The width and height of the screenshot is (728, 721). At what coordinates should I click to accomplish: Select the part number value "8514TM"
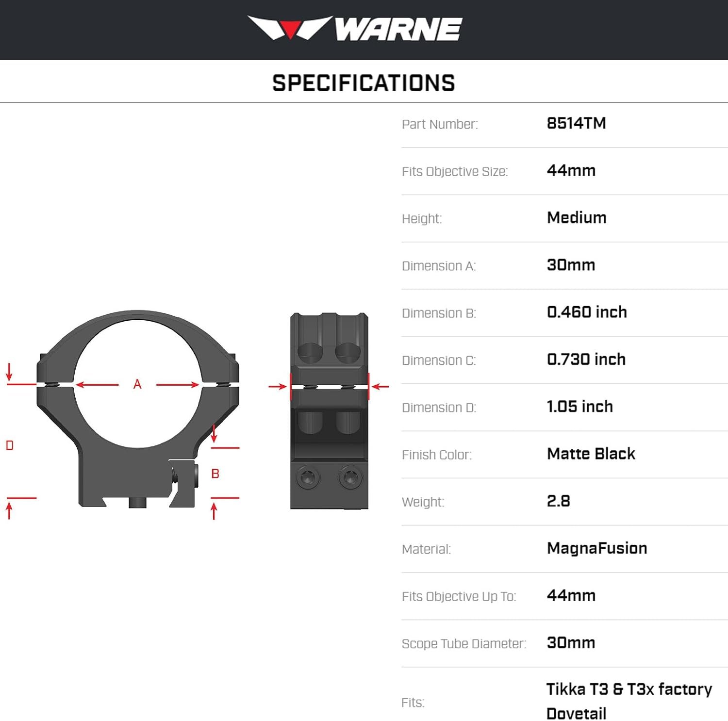tap(576, 123)
